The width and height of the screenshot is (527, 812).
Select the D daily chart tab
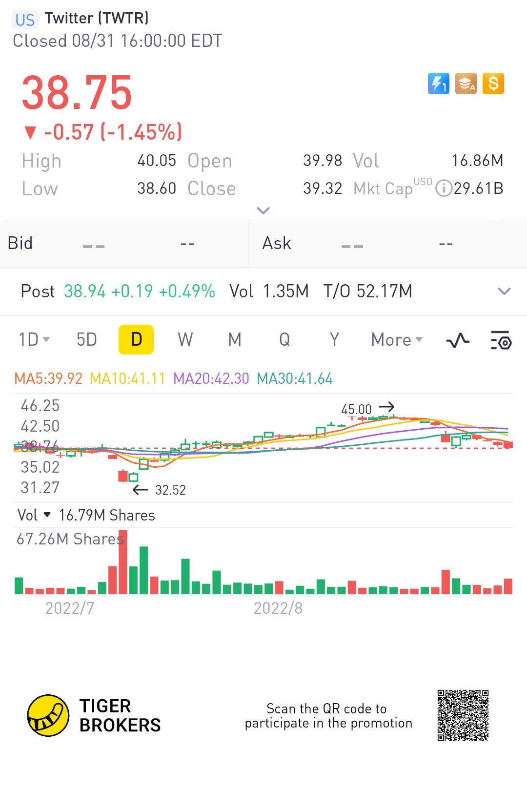(x=136, y=339)
